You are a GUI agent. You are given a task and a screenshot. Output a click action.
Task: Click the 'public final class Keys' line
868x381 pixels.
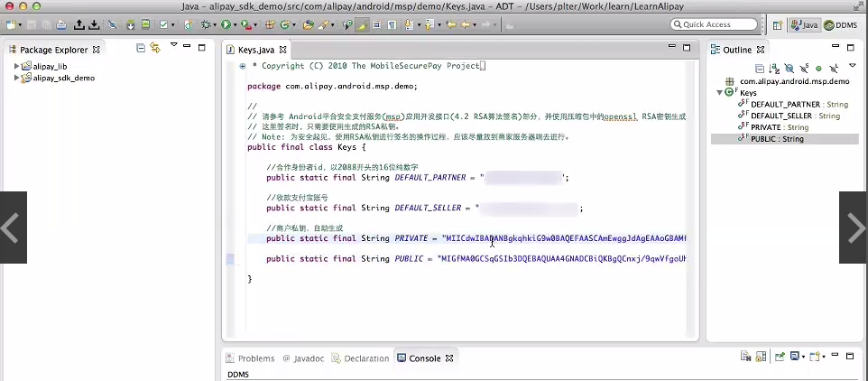[x=306, y=147]
